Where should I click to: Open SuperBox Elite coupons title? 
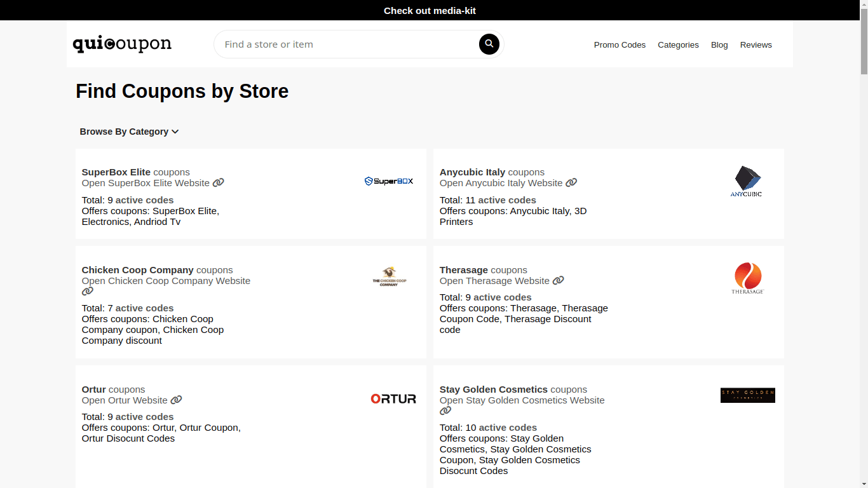point(136,172)
